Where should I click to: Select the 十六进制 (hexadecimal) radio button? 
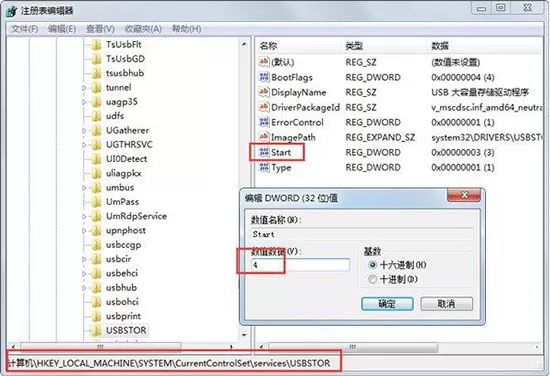coord(373,265)
